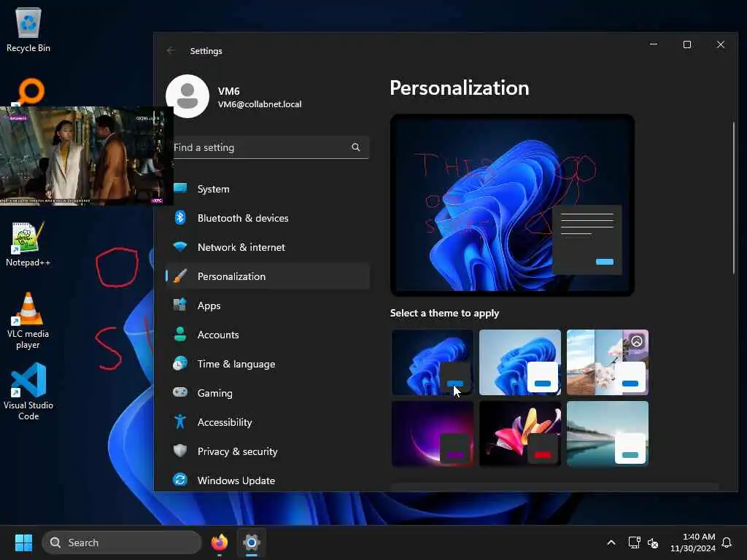Open Time & language settings
This screenshot has width=747, height=560.
tap(268, 364)
